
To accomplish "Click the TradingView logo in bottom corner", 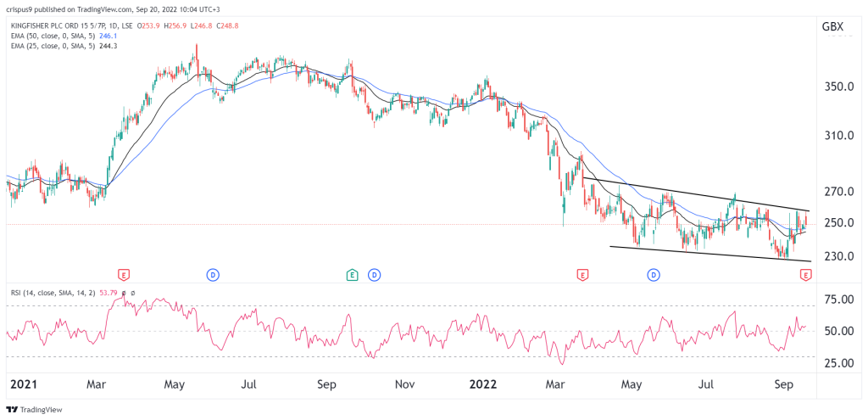I will [x=35, y=410].
